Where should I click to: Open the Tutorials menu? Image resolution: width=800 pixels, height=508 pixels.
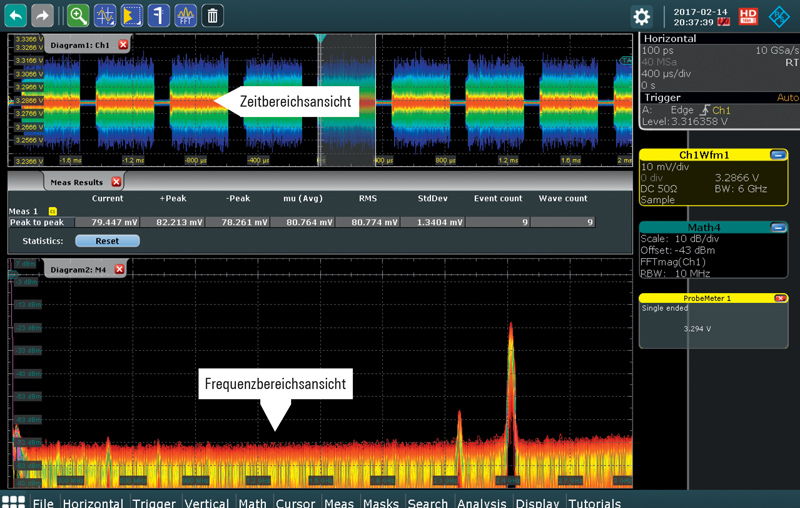594,503
